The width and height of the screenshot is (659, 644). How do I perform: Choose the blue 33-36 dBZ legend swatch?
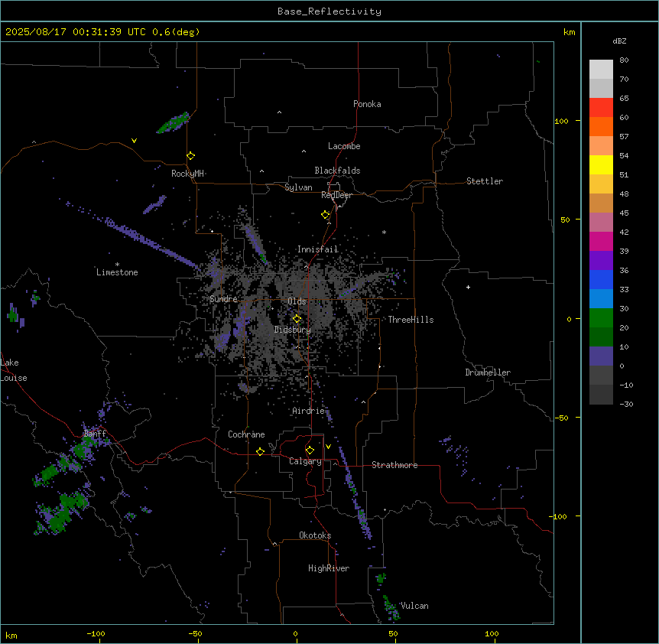pyautogui.click(x=601, y=279)
